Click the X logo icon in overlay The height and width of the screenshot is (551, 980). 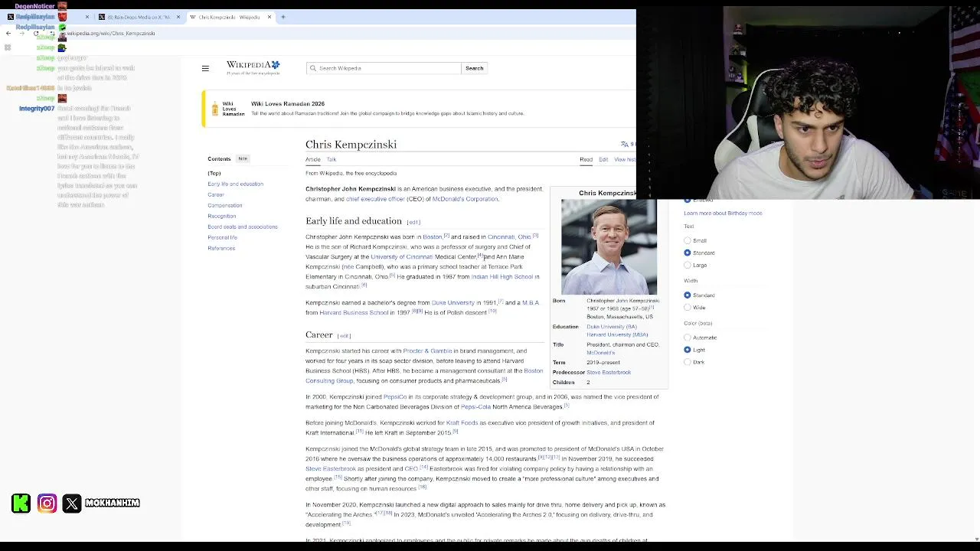click(x=72, y=503)
